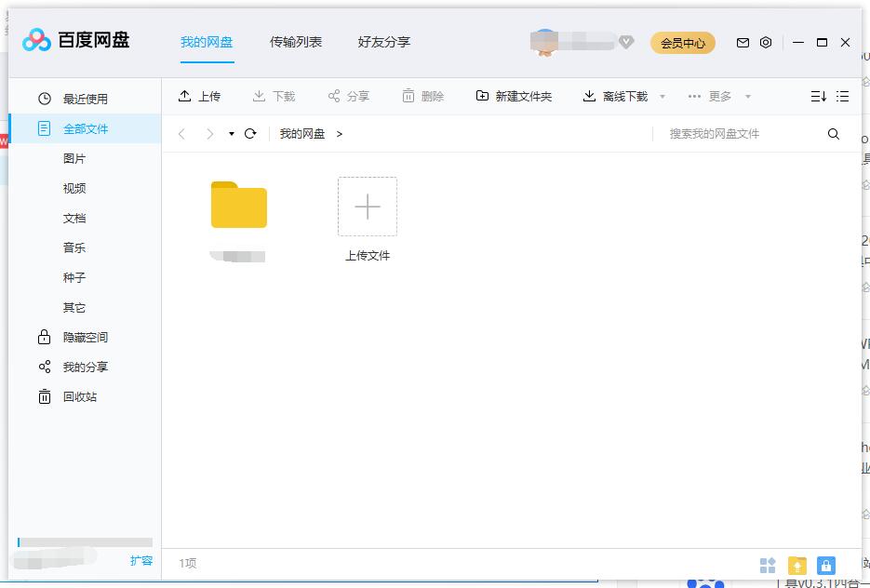The image size is (870, 588).
Task: Filter by 图片 category
Action: click(x=74, y=159)
